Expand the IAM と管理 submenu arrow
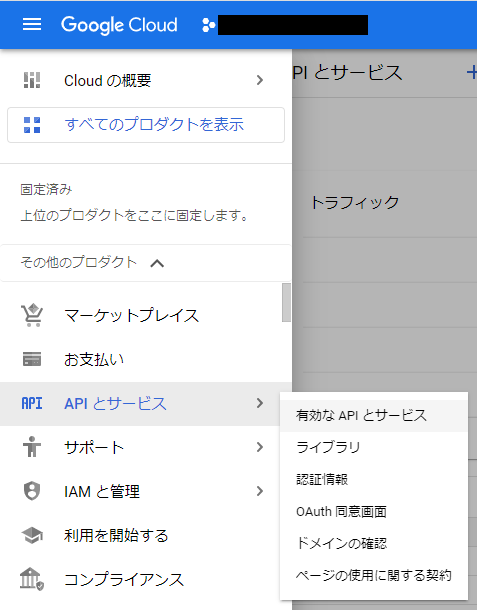 pyautogui.click(x=260, y=491)
